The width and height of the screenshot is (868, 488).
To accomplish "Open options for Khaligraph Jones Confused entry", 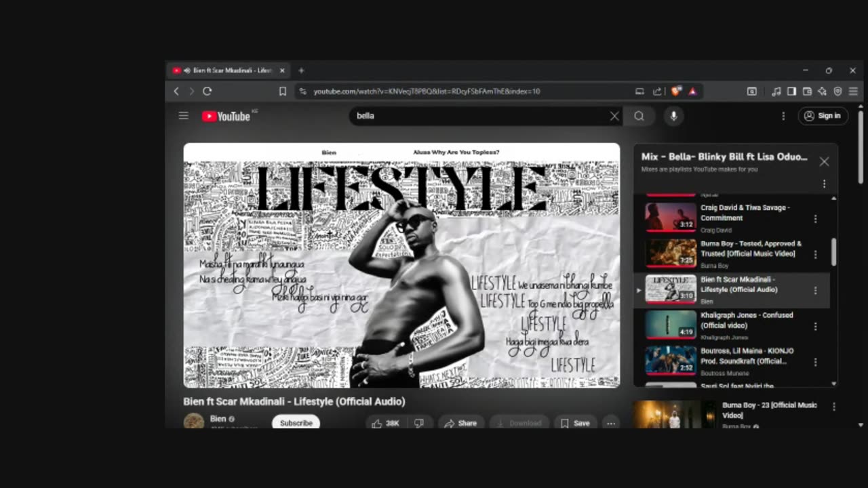I will pos(815,327).
